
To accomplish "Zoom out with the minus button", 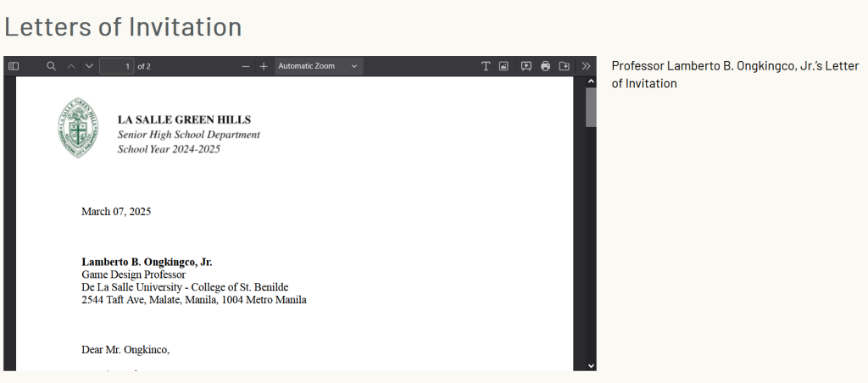I will pyautogui.click(x=246, y=66).
